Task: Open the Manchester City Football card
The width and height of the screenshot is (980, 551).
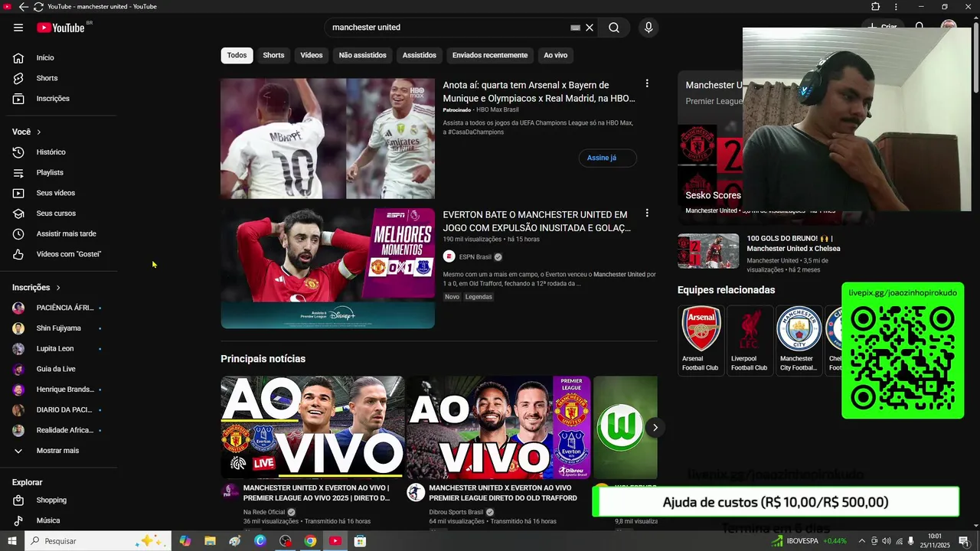Action: point(799,340)
